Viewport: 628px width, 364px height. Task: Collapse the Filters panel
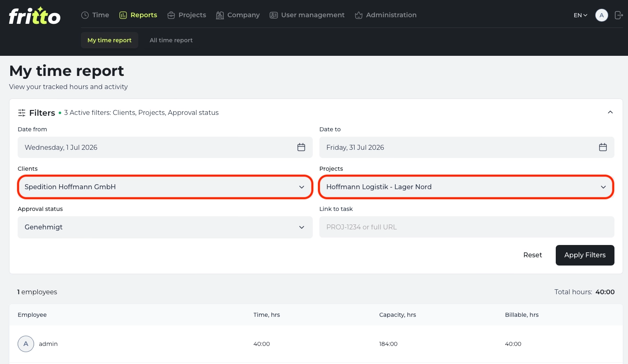click(x=610, y=112)
